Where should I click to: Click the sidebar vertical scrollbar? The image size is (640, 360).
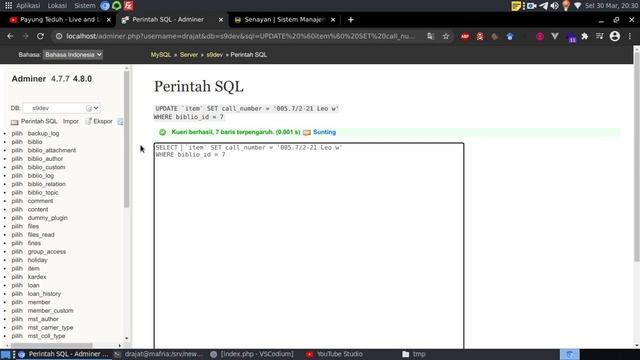pos(127,139)
